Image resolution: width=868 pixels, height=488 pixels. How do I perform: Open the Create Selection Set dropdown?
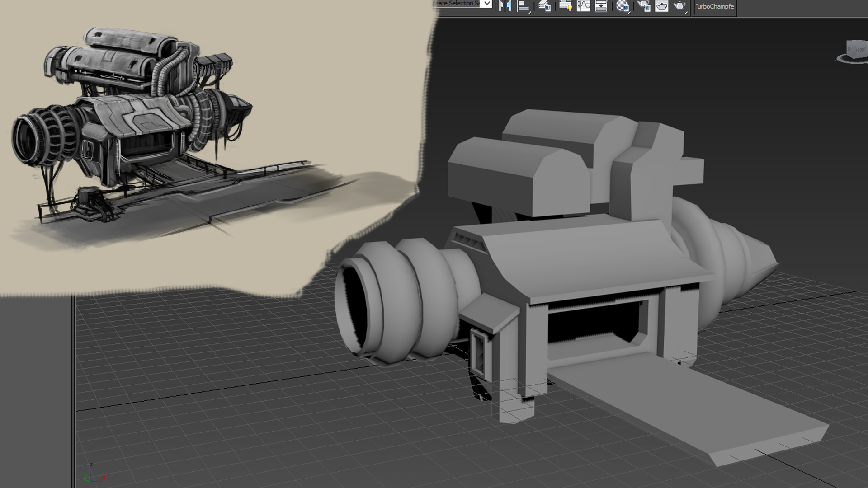[487, 4]
